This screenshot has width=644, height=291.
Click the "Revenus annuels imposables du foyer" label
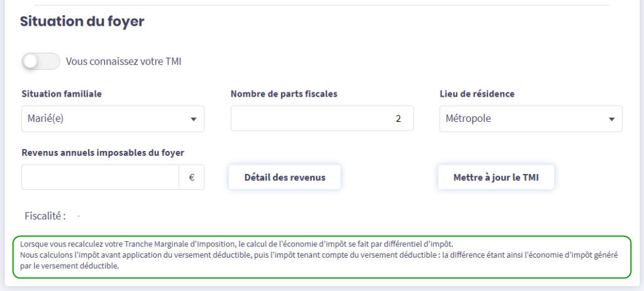click(103, 152)
